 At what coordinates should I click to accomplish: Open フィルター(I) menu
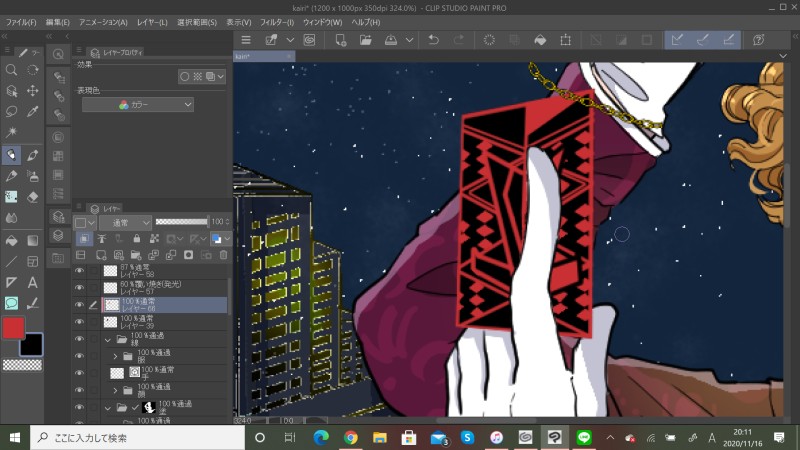pyautogui.click(x=277, y=22)
